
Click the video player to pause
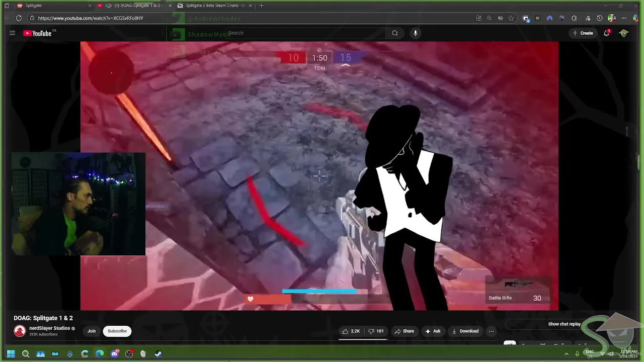(319, 176)
